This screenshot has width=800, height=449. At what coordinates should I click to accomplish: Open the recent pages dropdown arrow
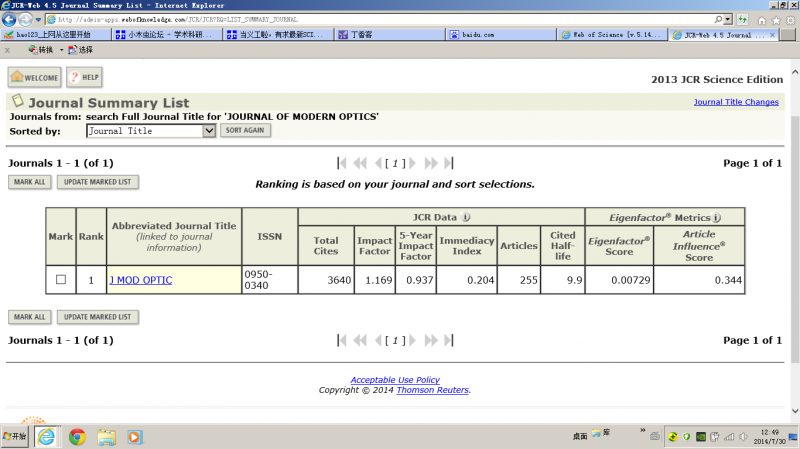click(38, 20)
